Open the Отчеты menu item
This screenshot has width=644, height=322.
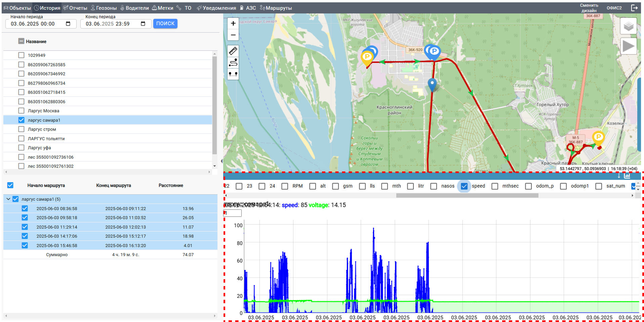[75, 8]
